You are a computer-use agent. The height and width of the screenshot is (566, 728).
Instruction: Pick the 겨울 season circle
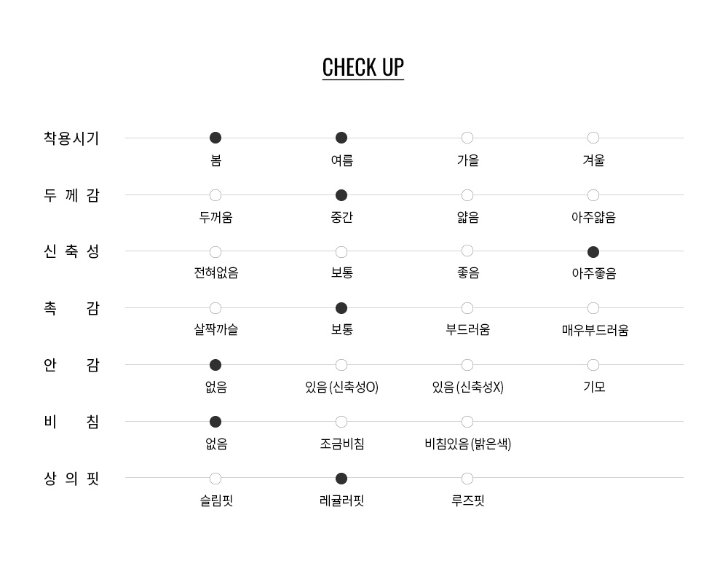tap(593, 138)
